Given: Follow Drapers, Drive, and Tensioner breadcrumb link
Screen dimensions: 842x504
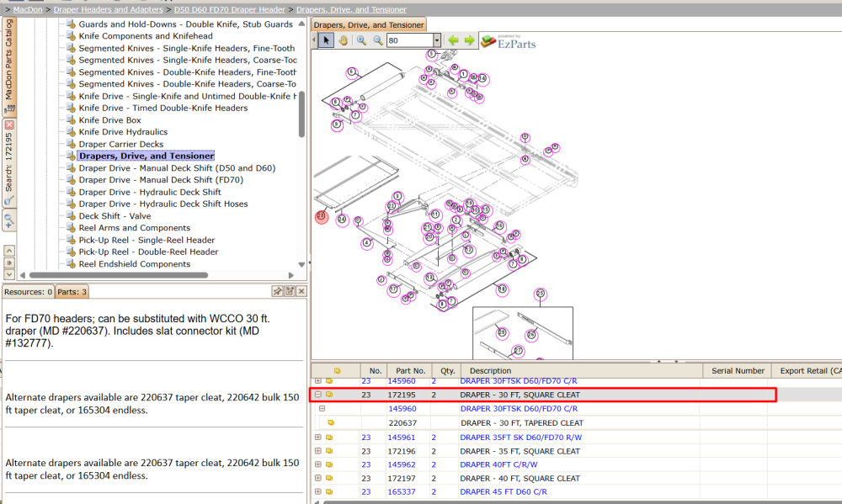Looking at the screenshot, I should point(351,9).
